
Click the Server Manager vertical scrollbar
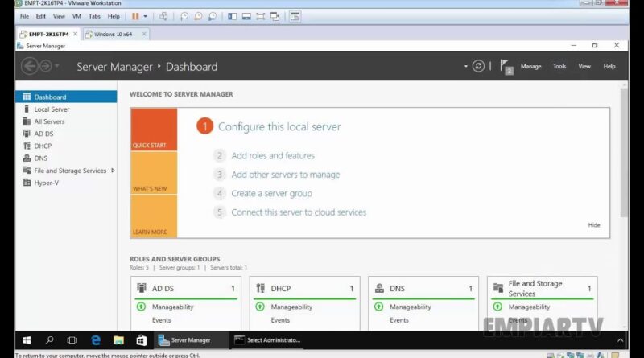pos(624,153)
